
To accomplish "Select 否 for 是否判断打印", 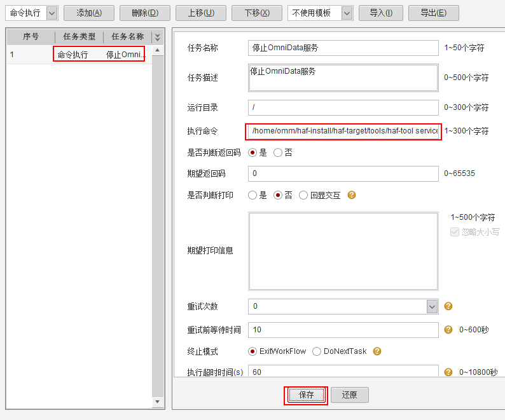I will (277, 195).
